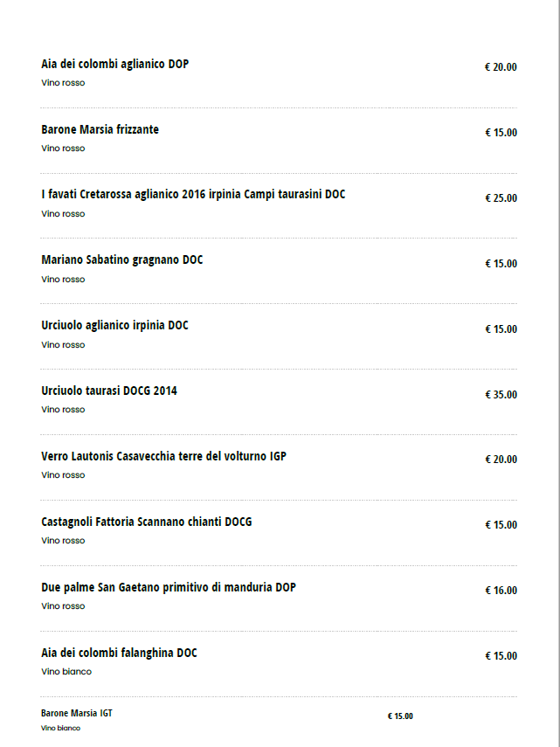
Task: Click Barone Marsia IGT small entry
Action: coord(76,713)
